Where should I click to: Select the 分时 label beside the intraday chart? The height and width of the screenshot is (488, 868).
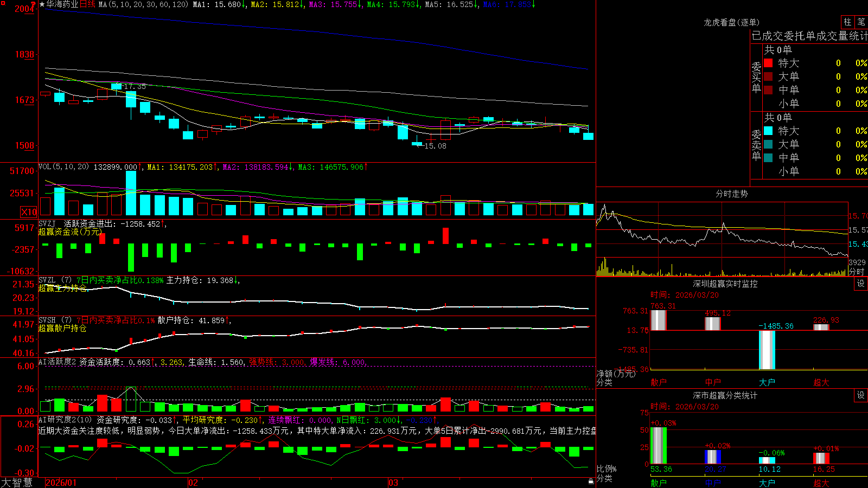[857, 272]
